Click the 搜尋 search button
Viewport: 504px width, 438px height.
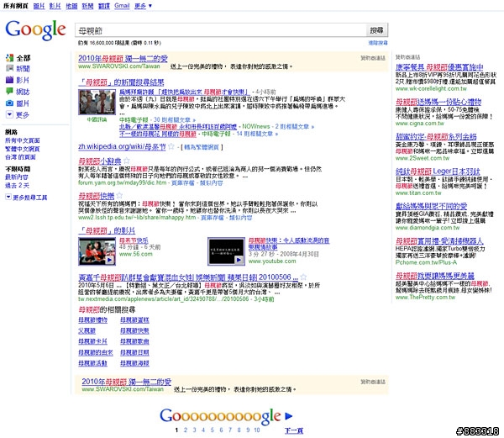click(x=376, y=30)
